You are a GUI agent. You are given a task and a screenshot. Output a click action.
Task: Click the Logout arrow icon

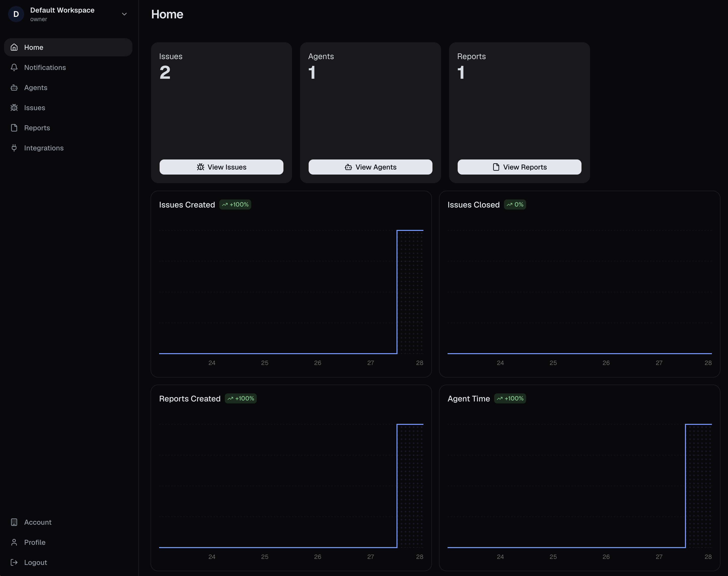point(14,562)
